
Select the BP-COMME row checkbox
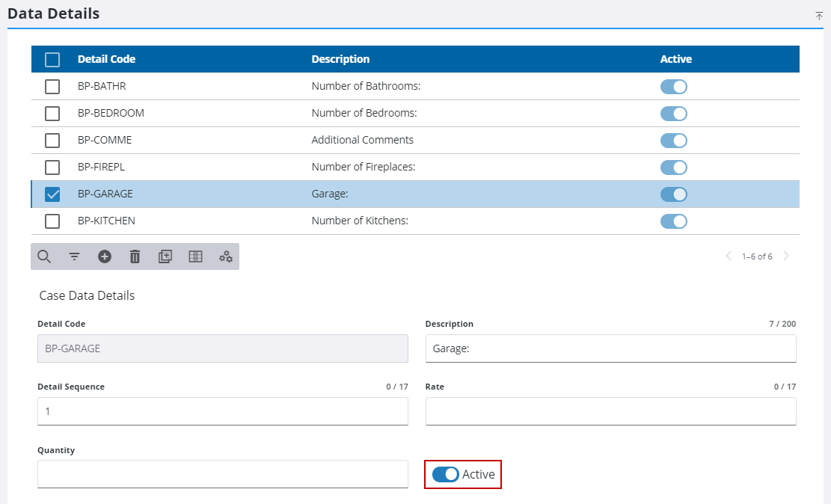click(x=52, y=141)
